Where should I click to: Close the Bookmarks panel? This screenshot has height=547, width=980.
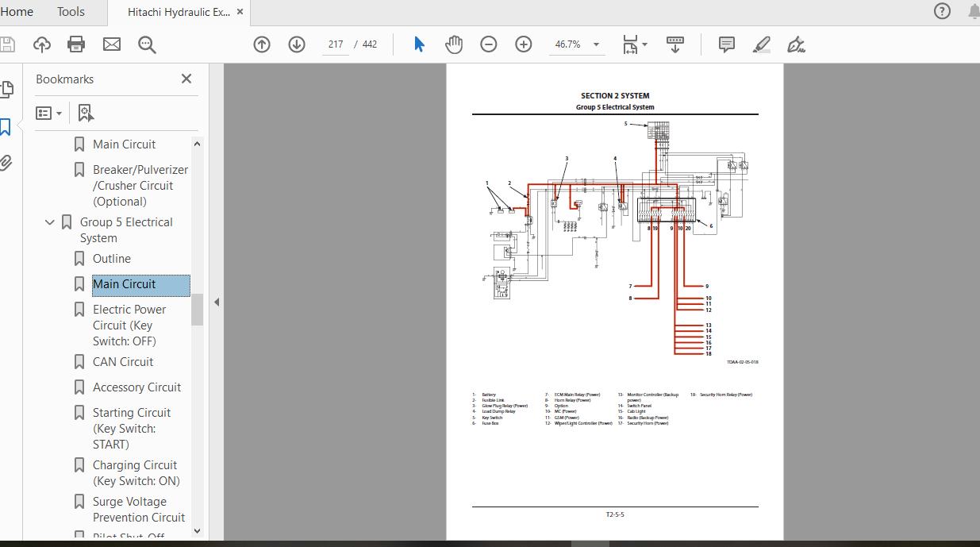[x=186, y=79]
